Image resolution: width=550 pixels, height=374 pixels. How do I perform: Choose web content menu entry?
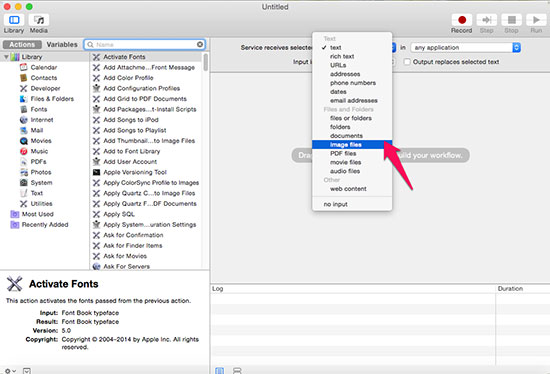[352, 188]
